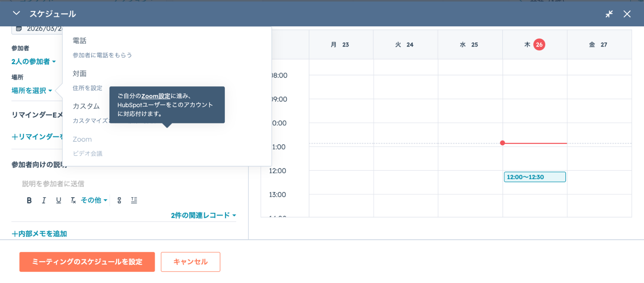This screenshot has width=644, height=283.
Task: Click the clear formatting icon
Action: pos(73,200)
